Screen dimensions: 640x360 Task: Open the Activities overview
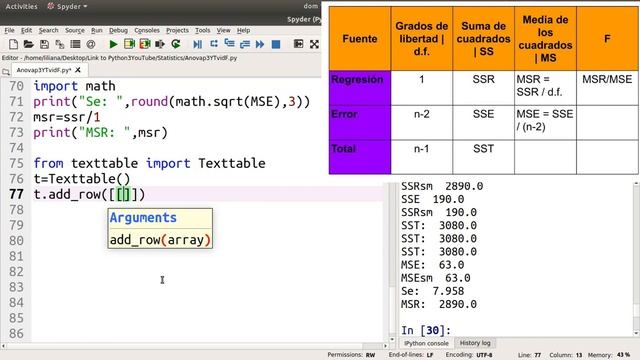21,6
